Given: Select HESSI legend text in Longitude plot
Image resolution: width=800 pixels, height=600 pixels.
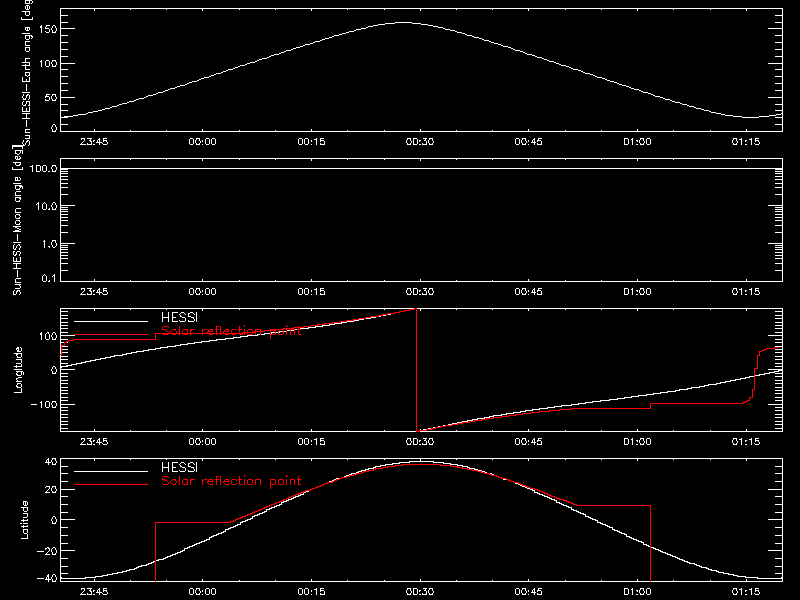Looking at the screenshot, I should pos(179,317).
